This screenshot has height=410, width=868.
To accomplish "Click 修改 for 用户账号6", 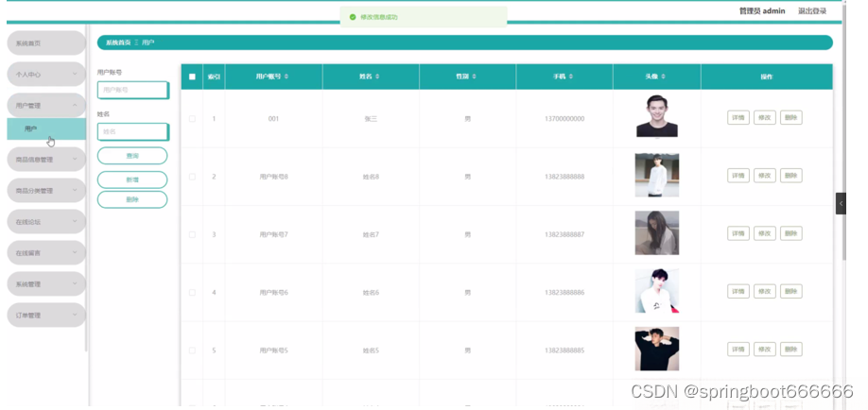I will (765, 291).
